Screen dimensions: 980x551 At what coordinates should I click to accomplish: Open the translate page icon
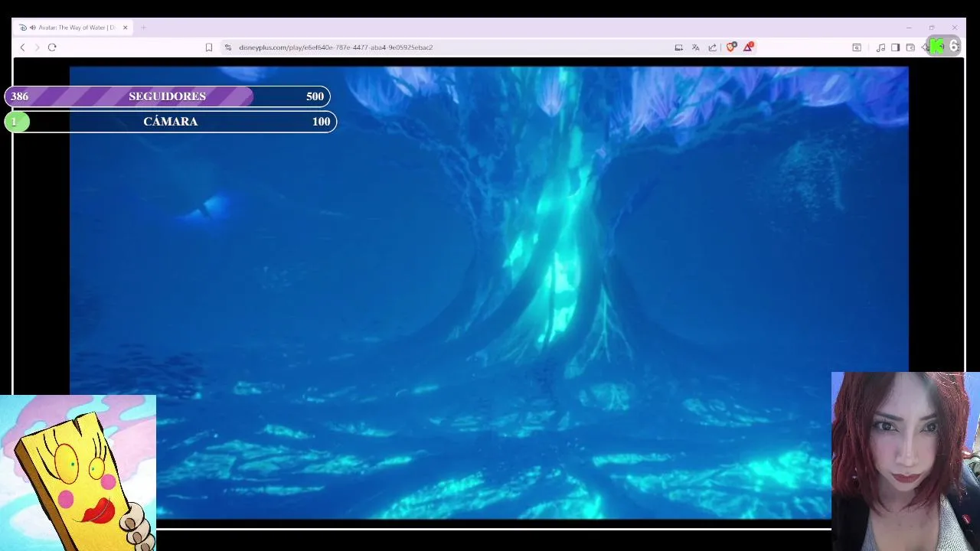695,47
